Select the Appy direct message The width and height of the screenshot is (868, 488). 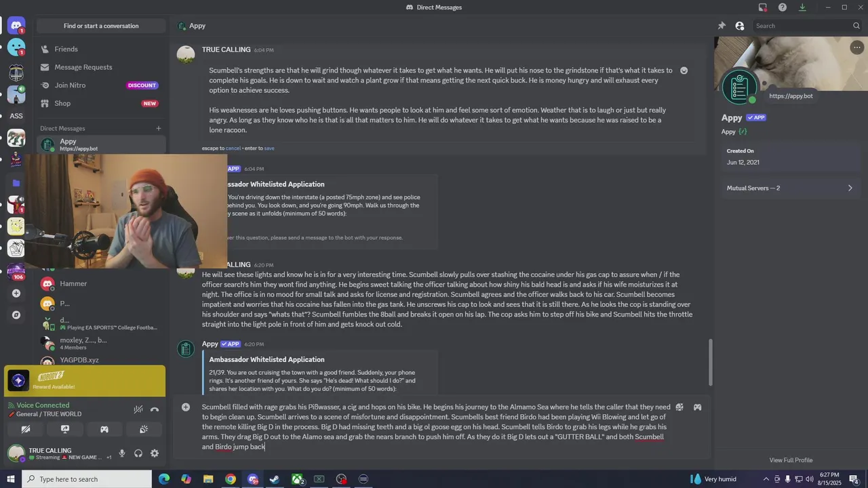[x=101, y=144]
